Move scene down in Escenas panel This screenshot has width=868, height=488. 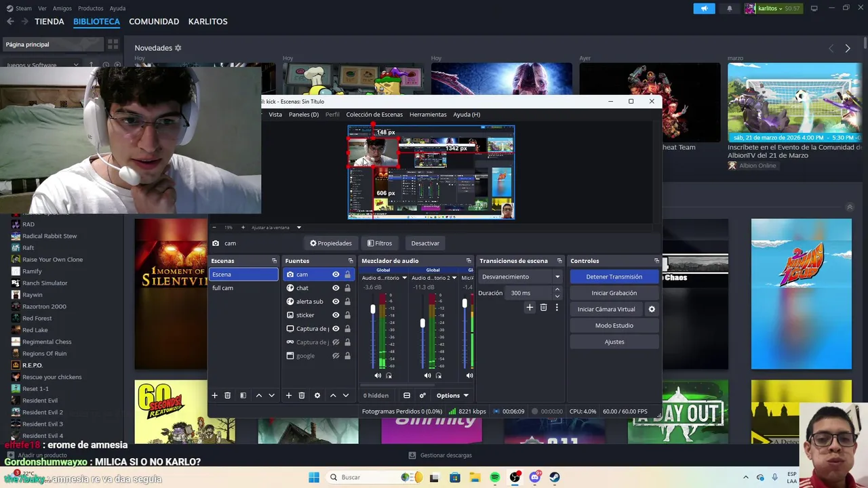tap(271, 395)
